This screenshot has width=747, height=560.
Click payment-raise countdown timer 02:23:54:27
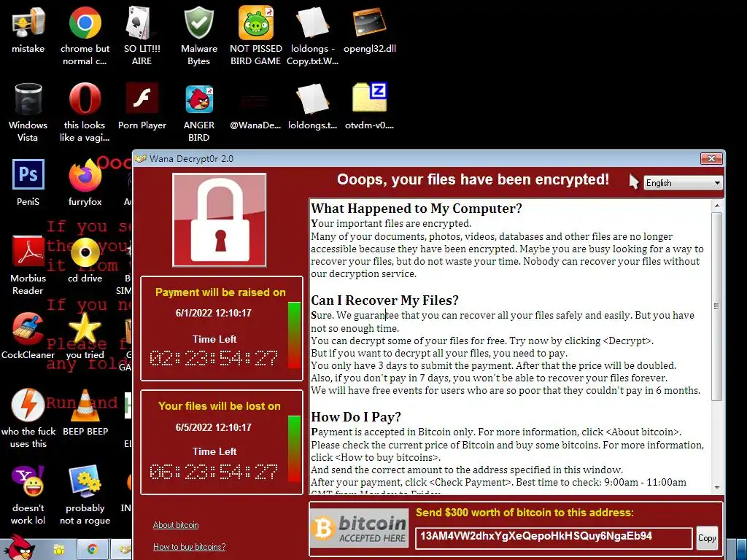tap(214, 358)
